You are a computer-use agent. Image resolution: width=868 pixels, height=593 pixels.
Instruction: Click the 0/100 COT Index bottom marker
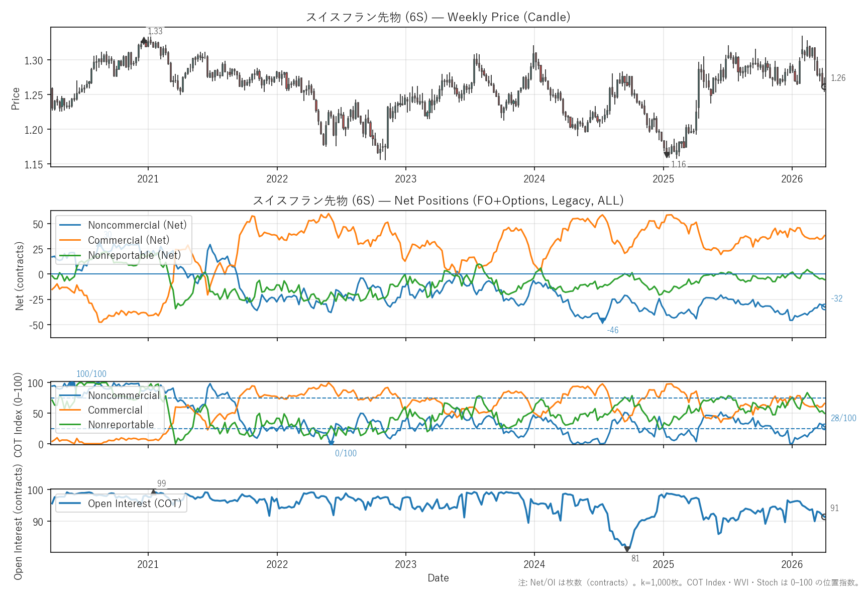(x=331, y=443)
